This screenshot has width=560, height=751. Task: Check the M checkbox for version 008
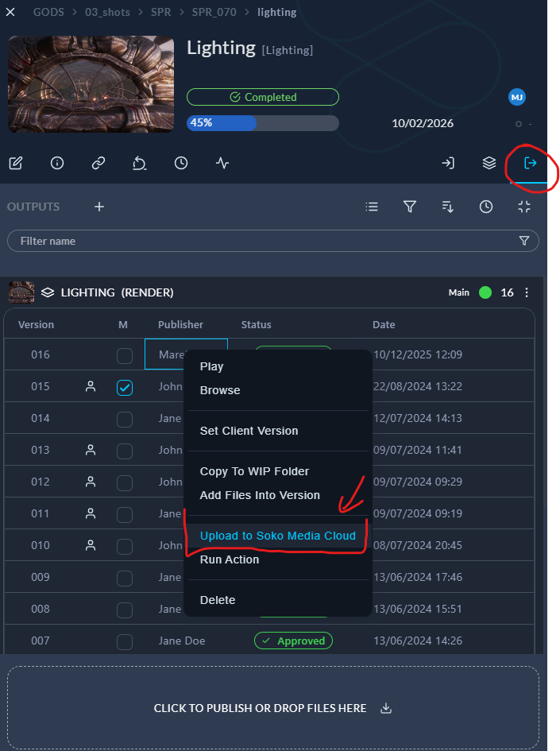(x=125, y=610)
